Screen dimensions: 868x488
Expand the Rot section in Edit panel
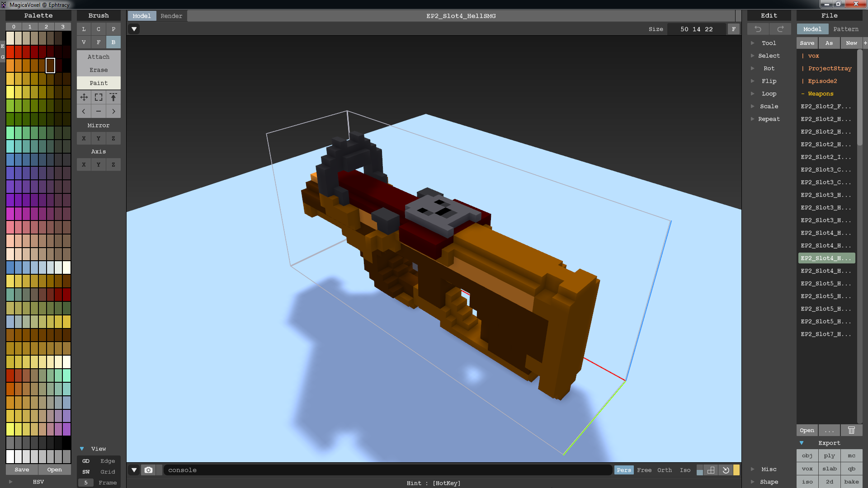coord(769,68)
